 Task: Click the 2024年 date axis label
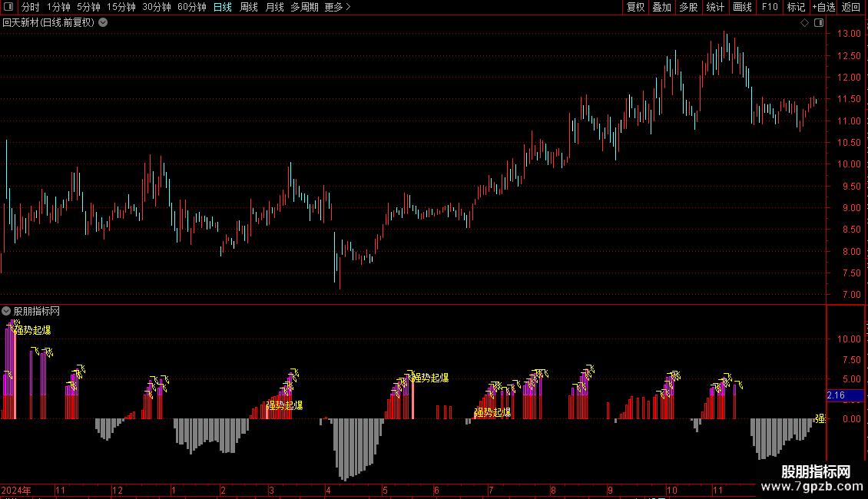(x=16, y=491)
